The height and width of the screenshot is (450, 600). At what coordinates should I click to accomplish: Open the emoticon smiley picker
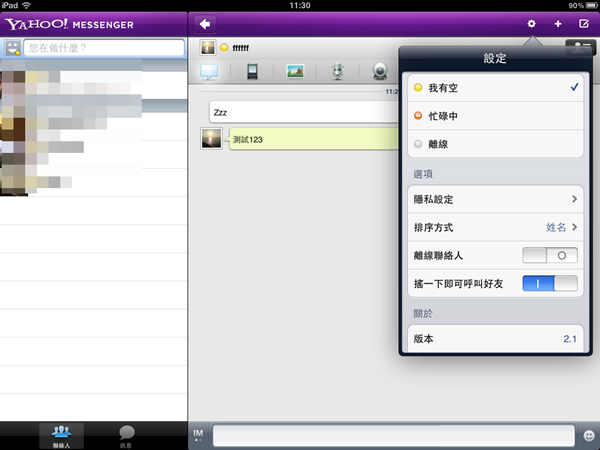coord(589,435)
